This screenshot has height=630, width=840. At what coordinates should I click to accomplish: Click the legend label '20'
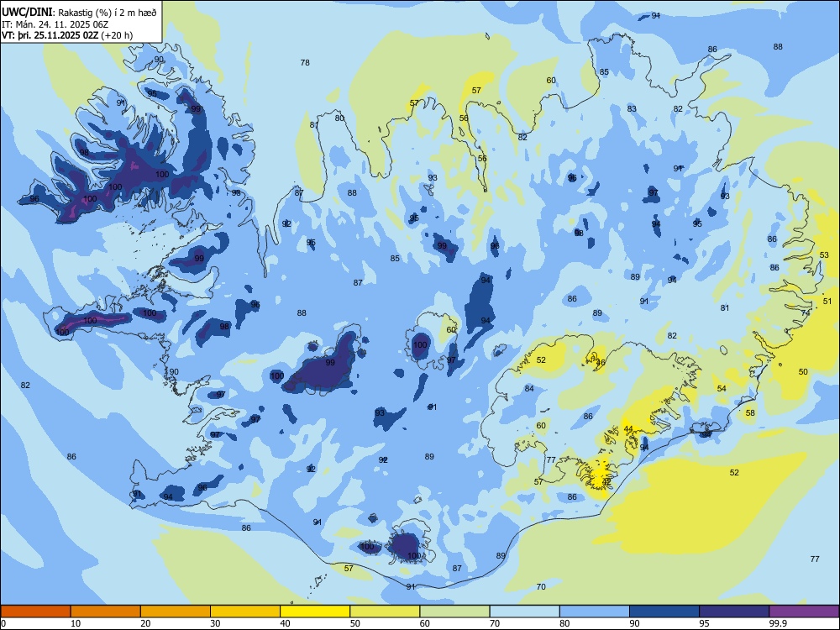[x=145, y=623]
